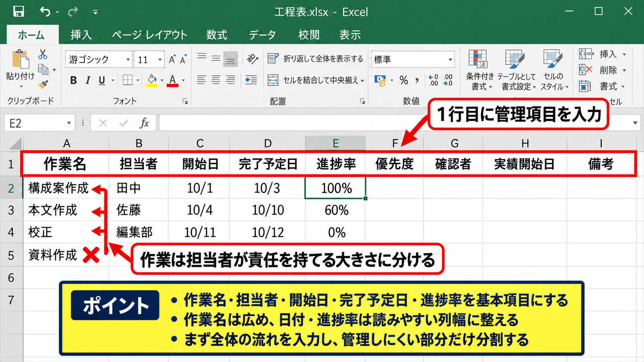Click the 書式 format button in cells group
Screen dimensions: 644x362
click(x=602, y=86)
